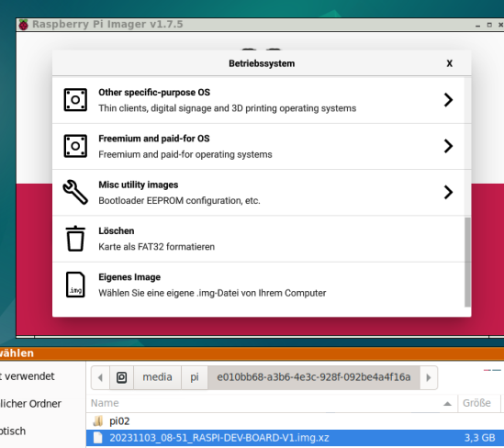The height and width of the screenshot is (448, 504).
Task: Click the file icon of 20231103_08-51_RASPI-DEV-BOARD-V1.img.xz
Action: pos(97,438)
